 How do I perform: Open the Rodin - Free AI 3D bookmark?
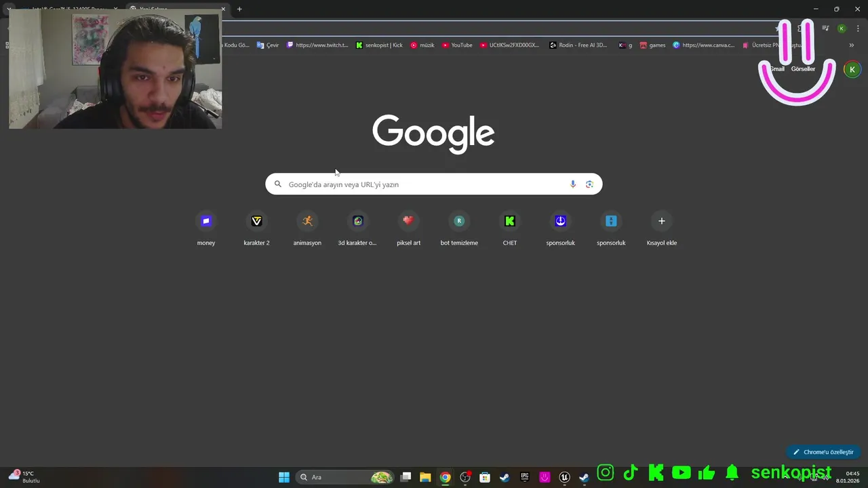[x=578, y=45]
